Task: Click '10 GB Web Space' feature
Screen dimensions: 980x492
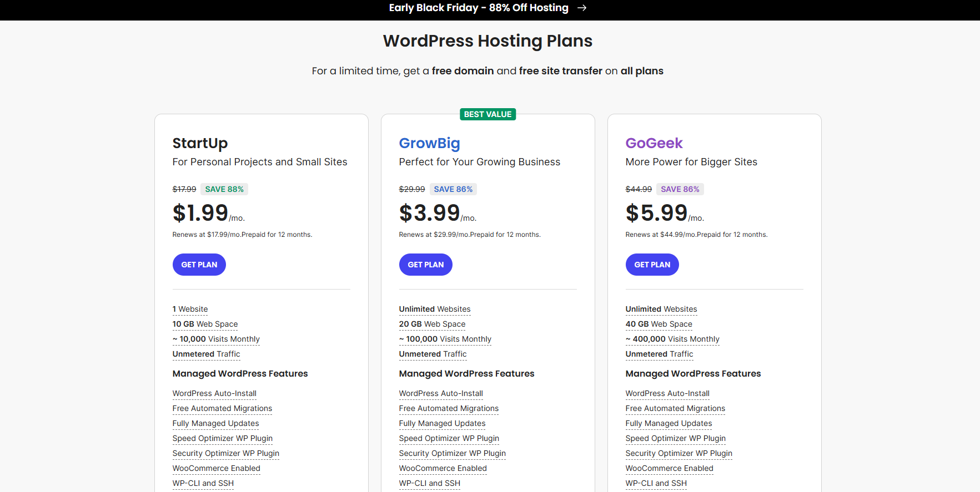Action: click(x=205, y=324)
